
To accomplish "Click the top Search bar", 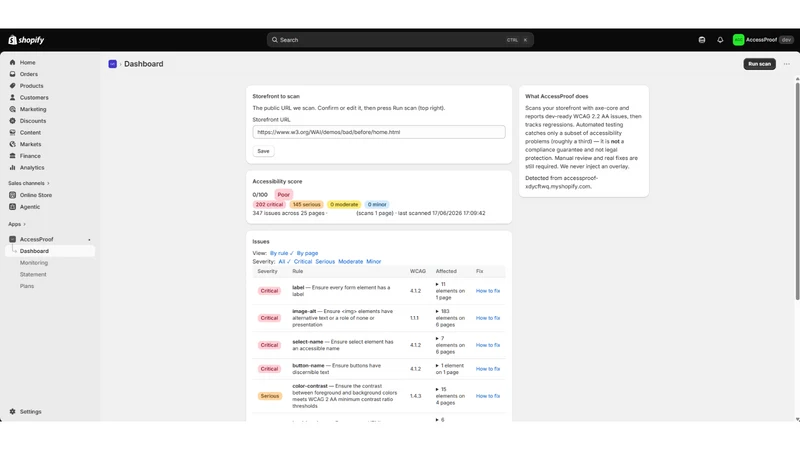I will point(400,40).
